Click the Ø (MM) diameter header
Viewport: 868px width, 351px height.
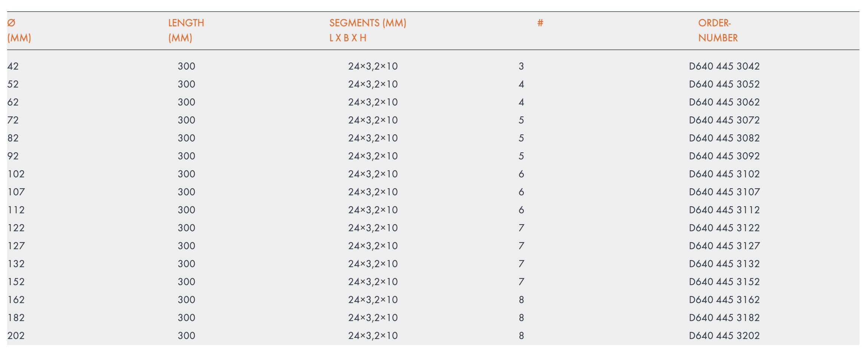(19, 30)
